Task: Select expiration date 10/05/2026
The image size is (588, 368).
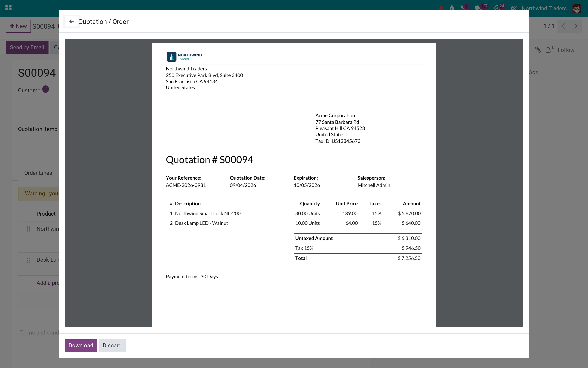Action: (x=307, y=185)
